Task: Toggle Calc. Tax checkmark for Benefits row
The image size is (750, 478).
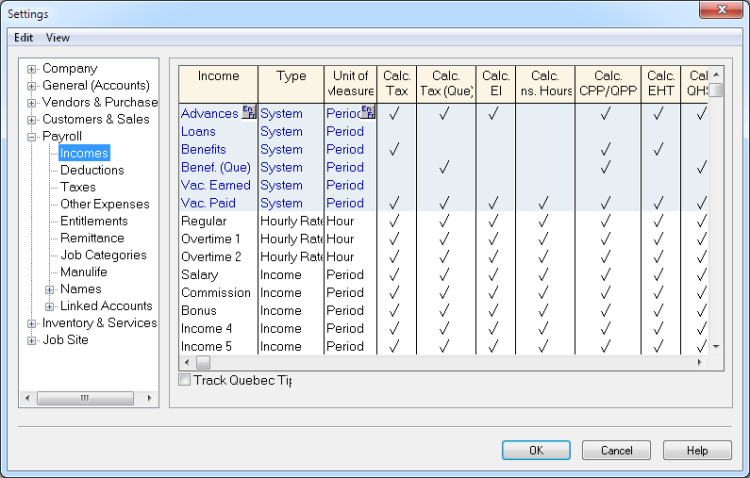Action: click(x=393, y=150)
